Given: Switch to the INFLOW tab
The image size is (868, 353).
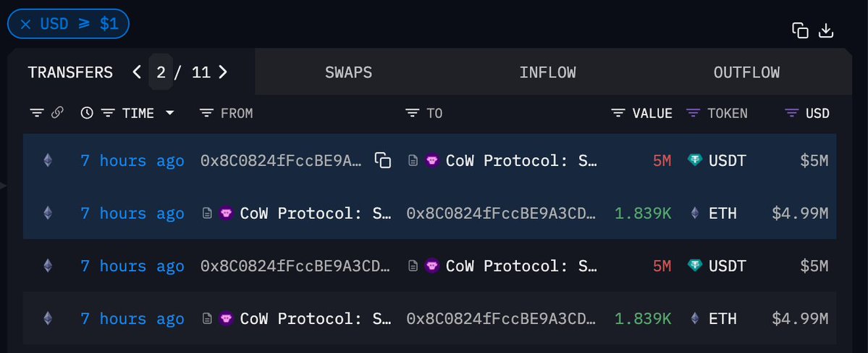Looking at the screenshot, I should coord(547,72).
